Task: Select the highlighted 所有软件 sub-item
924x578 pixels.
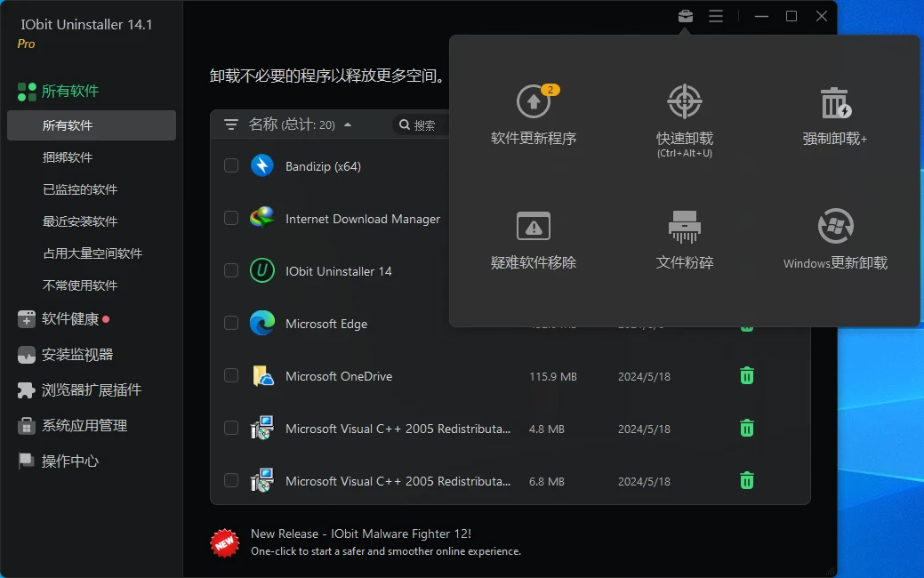Action: 92,125
